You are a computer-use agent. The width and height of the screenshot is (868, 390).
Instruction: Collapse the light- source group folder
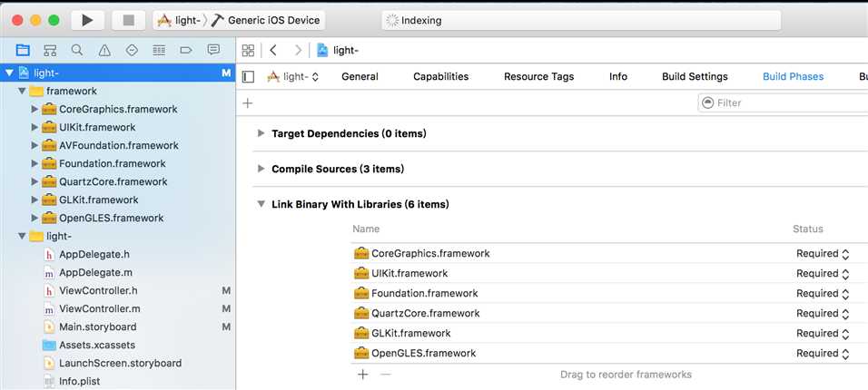22,236
